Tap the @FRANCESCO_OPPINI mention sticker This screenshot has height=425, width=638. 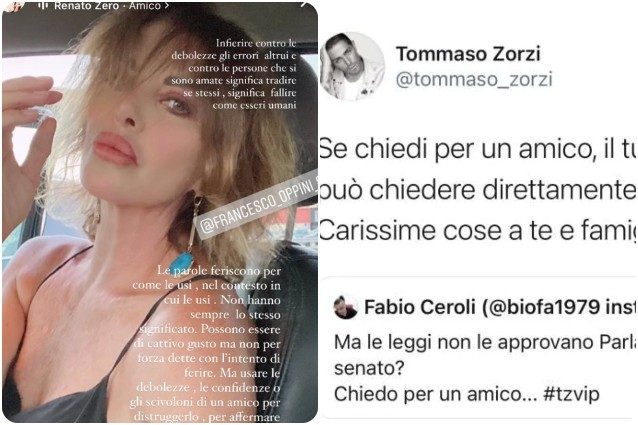tap(257, 205)
